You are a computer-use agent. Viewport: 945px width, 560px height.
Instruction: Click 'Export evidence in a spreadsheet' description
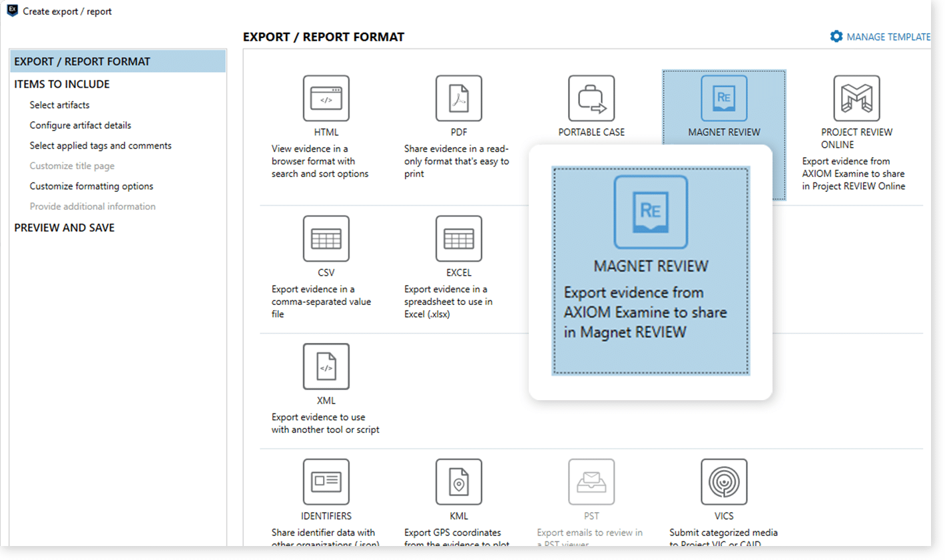(448, 302)
